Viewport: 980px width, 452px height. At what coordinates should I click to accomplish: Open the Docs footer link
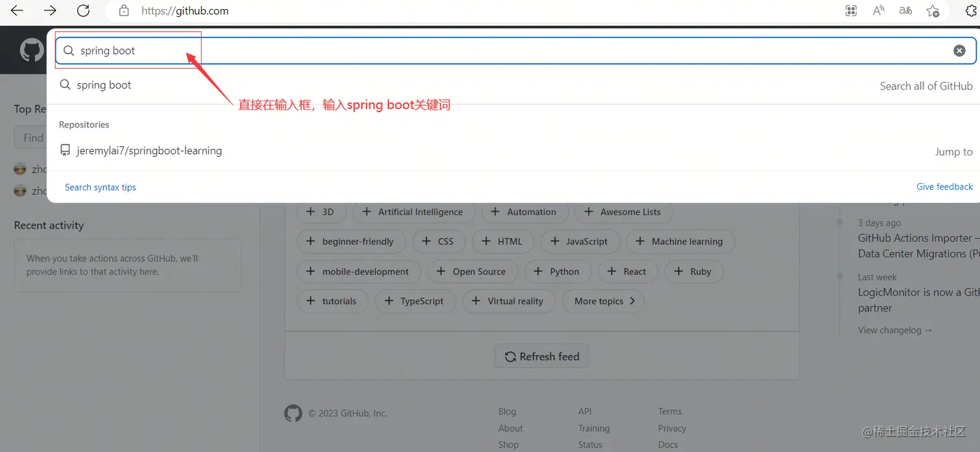coord(668,445)
